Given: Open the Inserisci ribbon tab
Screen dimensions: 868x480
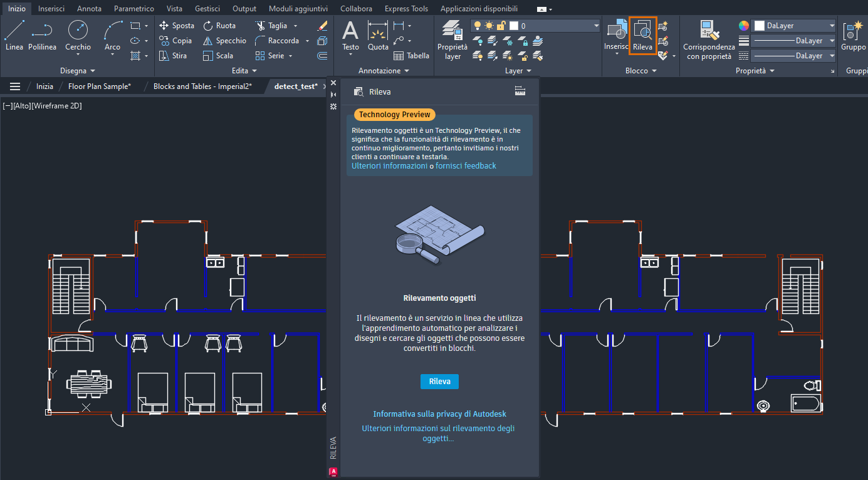Looking at the screenshot, I should coord(51,9).
